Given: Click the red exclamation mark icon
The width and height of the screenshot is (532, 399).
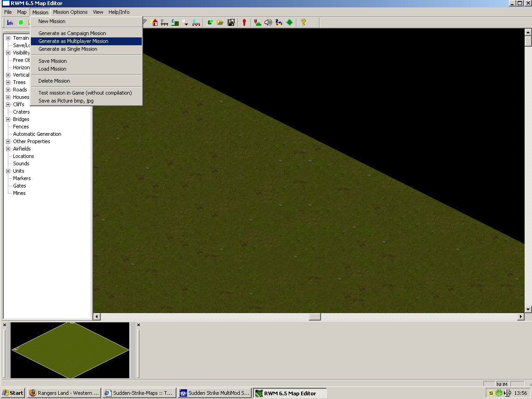Looking at the screenshot, I should [244, 22].
